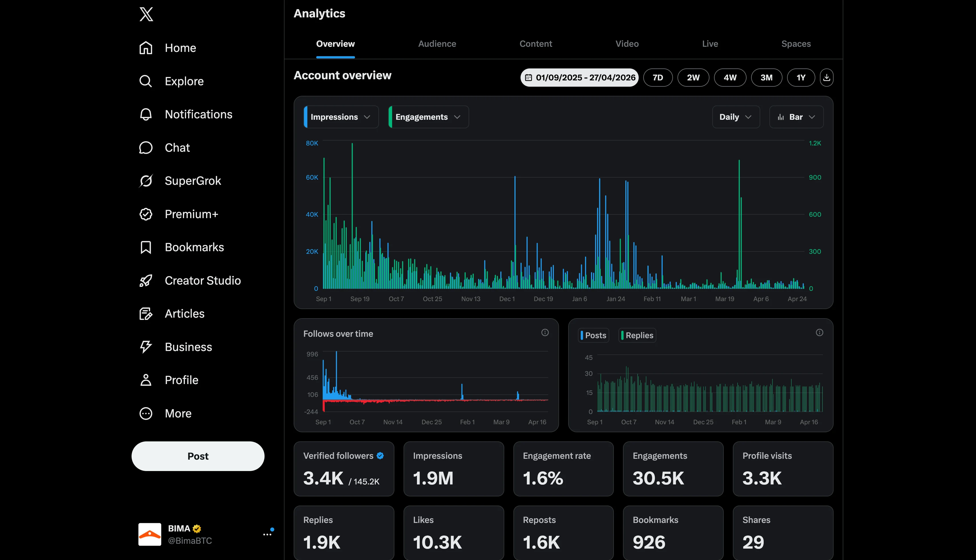Screen dimensions: 976x560
Task: Open the Bar chart type dropdown
Action: click(796, 117)
